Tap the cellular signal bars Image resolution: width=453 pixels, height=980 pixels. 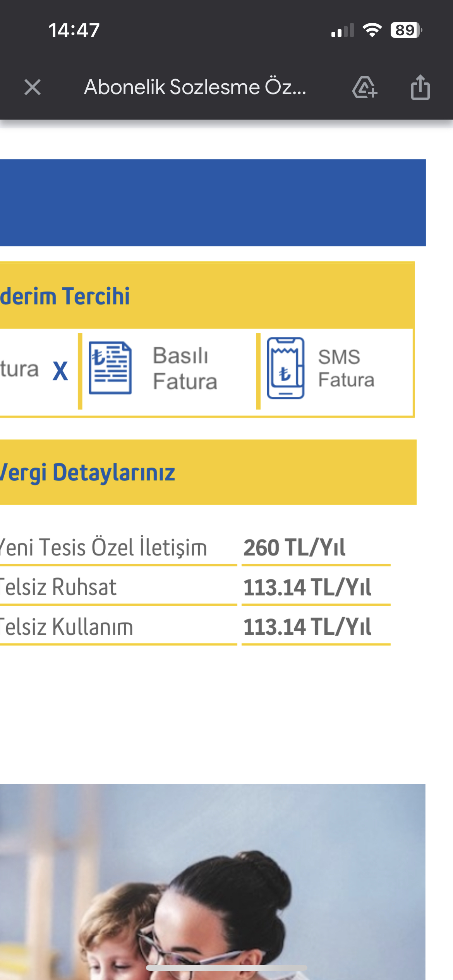pos(343,30)
